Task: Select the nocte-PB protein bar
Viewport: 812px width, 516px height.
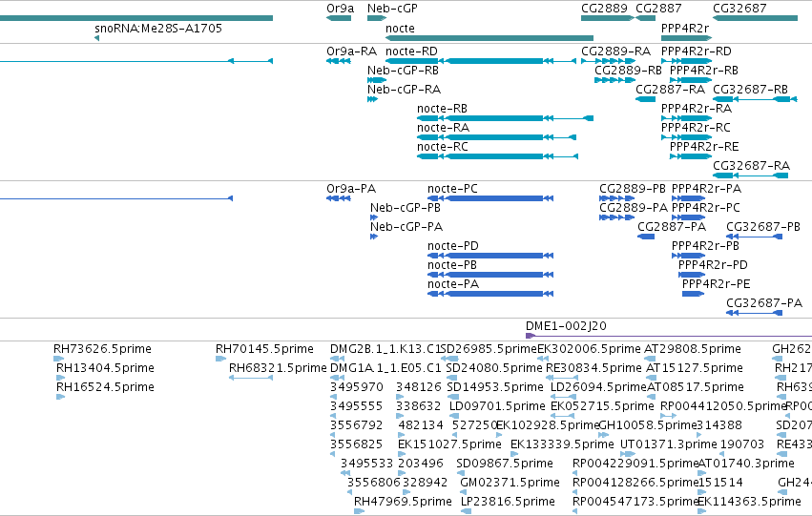Action: coord(490,275)
